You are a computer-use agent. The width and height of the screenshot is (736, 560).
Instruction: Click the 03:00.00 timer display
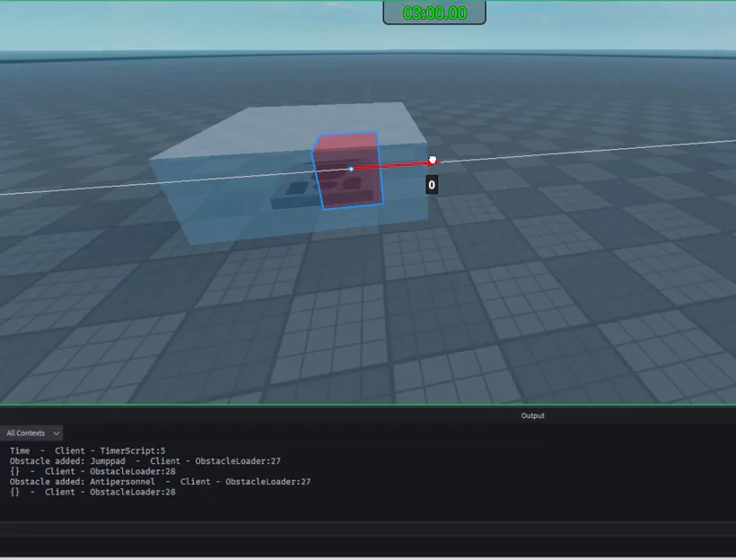point(434,13)
